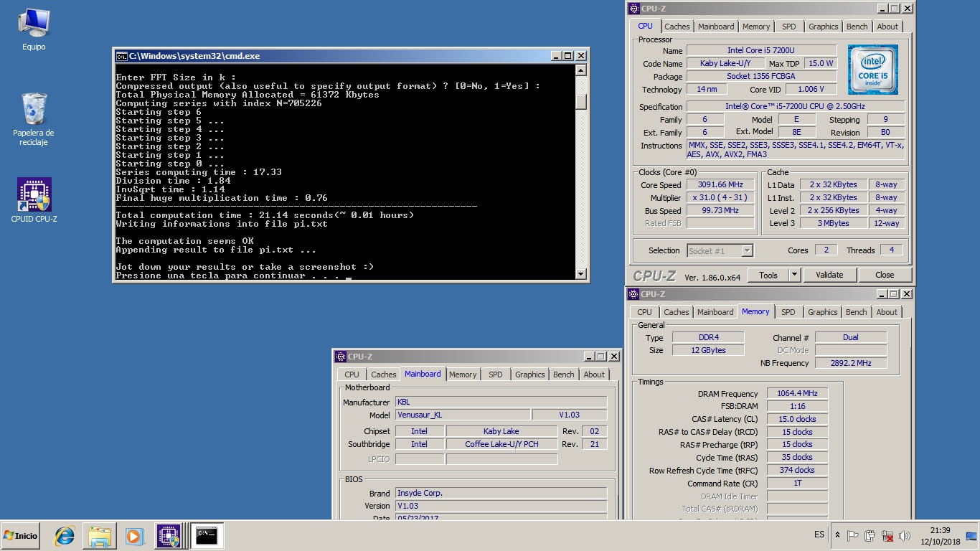Click the NB Frequency value 2892.2 MHz
The width and height of the screenshot is (980, 551).
(x=851, y=363)
